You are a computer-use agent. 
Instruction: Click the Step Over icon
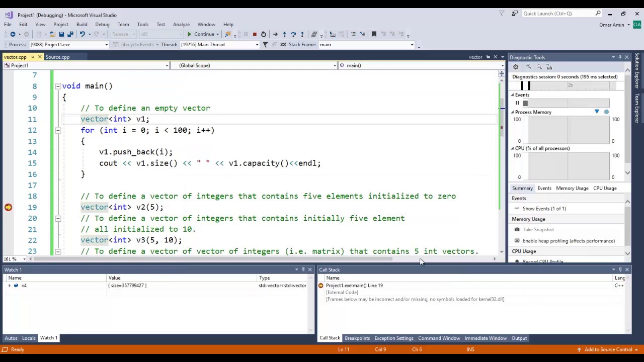[x=293, y=34]
